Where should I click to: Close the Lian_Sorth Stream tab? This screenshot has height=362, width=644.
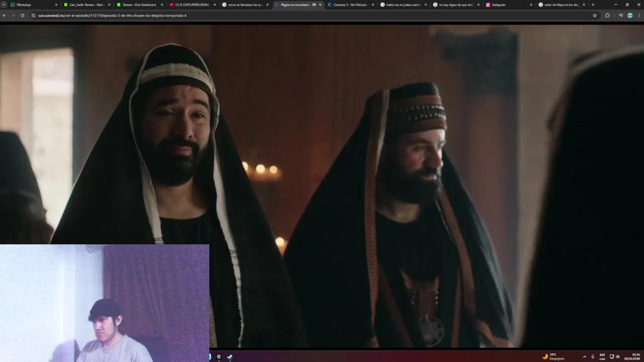(x=109, y=5)
